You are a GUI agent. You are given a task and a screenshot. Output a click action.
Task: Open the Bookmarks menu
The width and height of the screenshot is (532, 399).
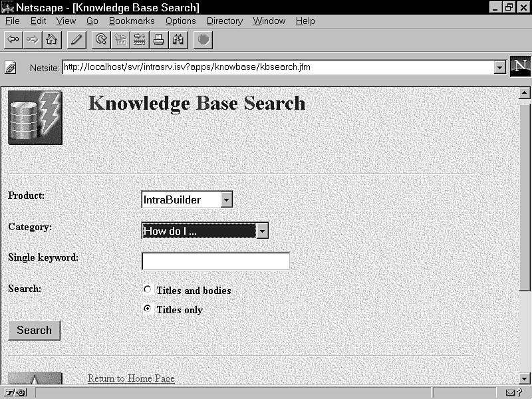tap(132, 21)
